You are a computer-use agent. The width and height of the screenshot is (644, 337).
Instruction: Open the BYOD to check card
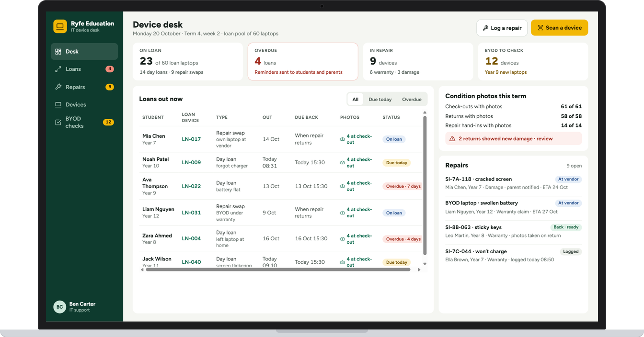(533, 61)
